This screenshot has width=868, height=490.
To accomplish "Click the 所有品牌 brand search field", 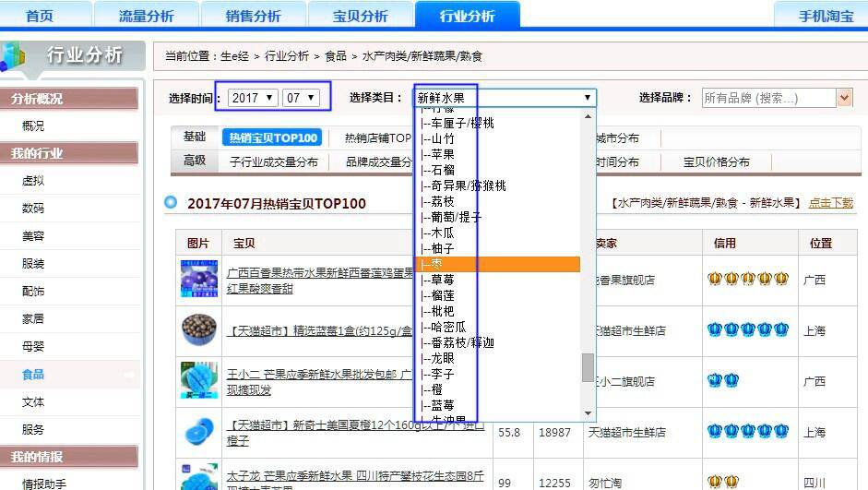I will click(x=768, y=98).
